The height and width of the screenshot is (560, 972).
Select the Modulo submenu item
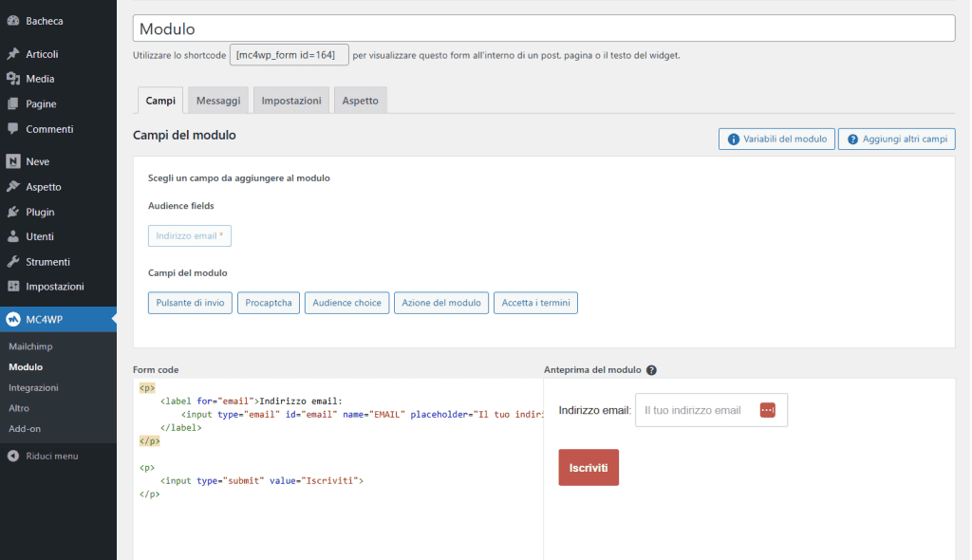tap(26, 366)
